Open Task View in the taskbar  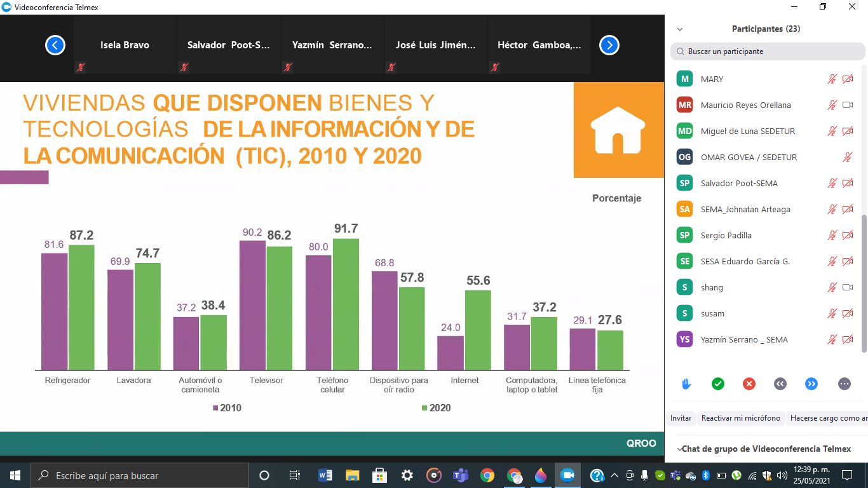point(294,475)
